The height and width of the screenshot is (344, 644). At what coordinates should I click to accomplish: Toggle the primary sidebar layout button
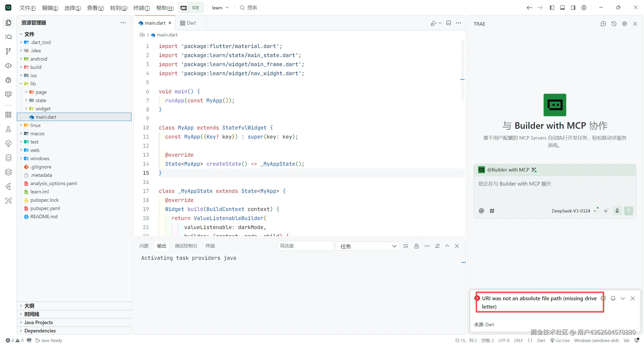(552, 8)
